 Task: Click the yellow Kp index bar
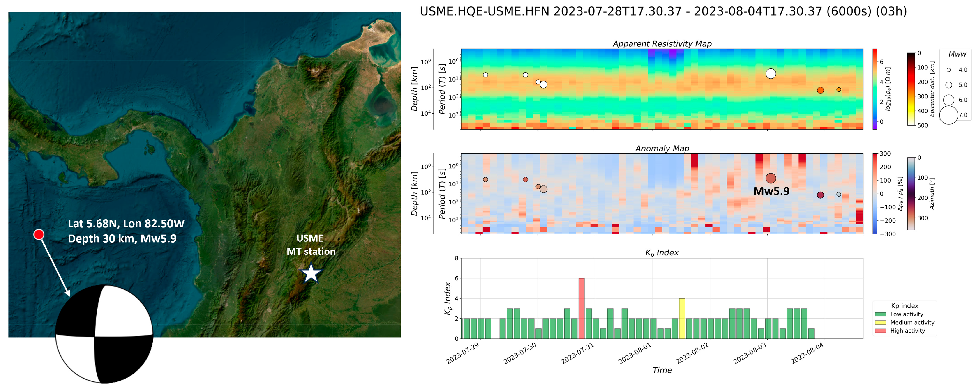tap(682, 319)
